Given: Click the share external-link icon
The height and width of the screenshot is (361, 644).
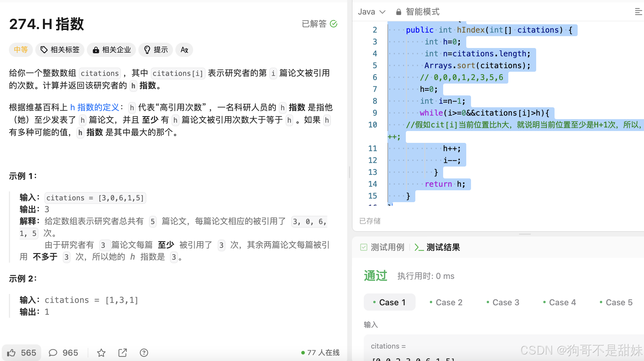Looking at the screenshot, I should [123, 353].
